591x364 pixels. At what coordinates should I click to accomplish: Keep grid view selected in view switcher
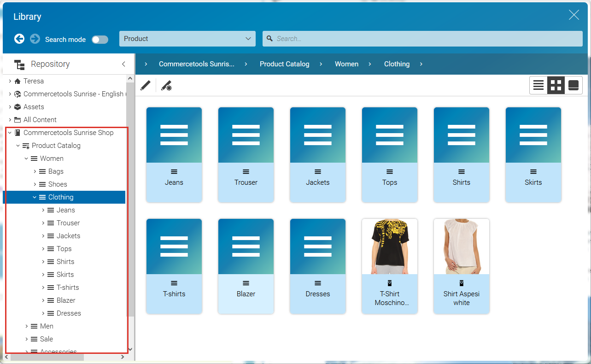(x=556, y=85)
